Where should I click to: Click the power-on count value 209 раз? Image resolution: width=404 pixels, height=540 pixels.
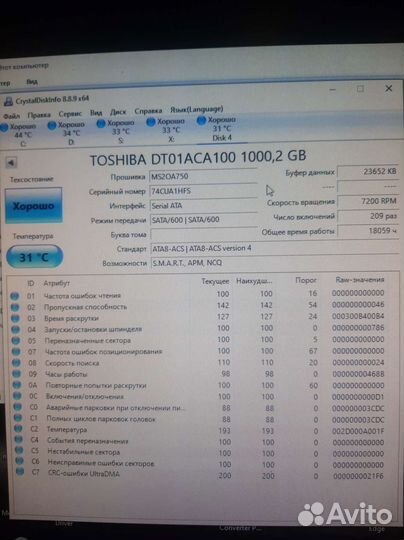pyautogui.click(x=368, y=216)
